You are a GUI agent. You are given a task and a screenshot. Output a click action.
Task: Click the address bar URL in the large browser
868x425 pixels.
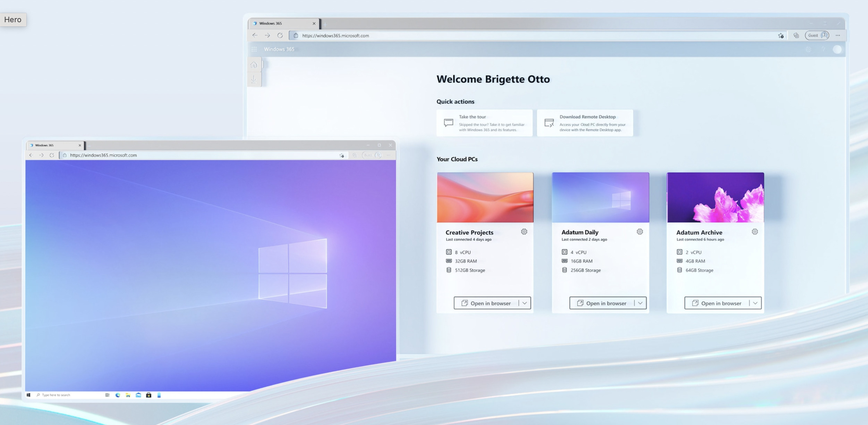tap(335, 35)
